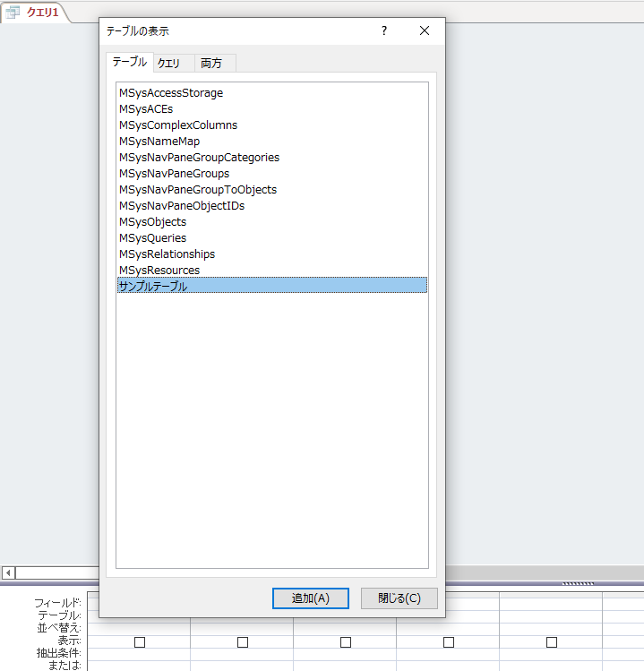Check the fourth column's 表示 checkbox
This screenshot has width=644, height=671.
[449, 642]
